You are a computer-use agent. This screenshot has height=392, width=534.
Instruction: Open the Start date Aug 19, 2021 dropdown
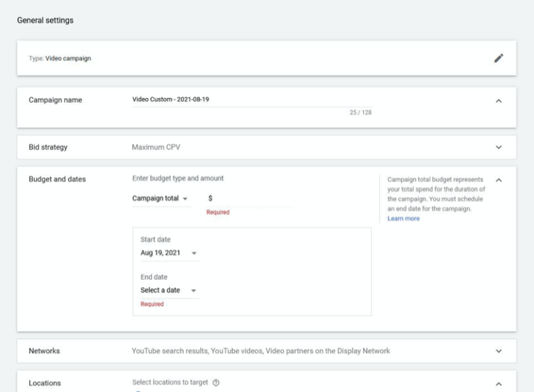point(168,253)
